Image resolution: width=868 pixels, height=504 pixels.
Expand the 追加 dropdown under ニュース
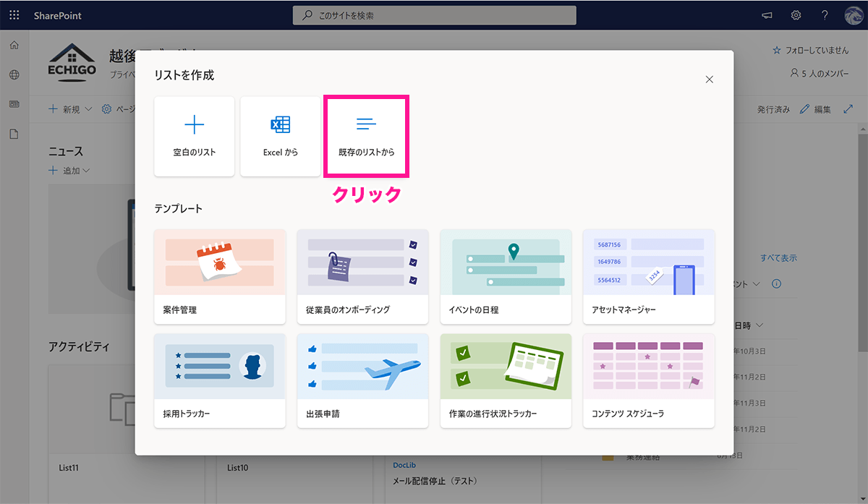pos(69,171)
